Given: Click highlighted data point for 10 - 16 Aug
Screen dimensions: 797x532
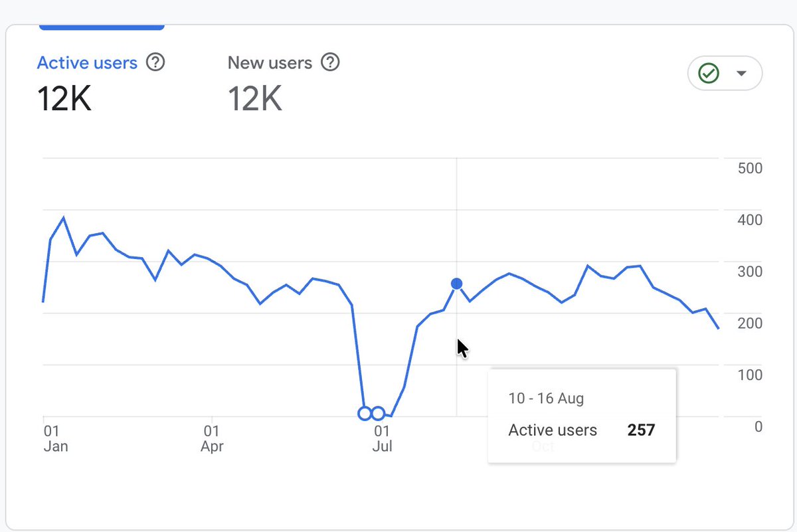Looking at the screenshot, I should pyautogui.click(x=456, y=284).
